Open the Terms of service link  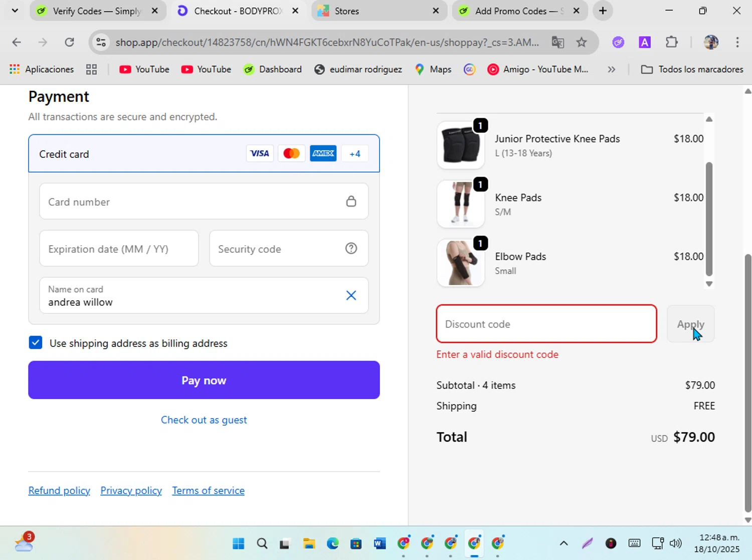[209, 490]
